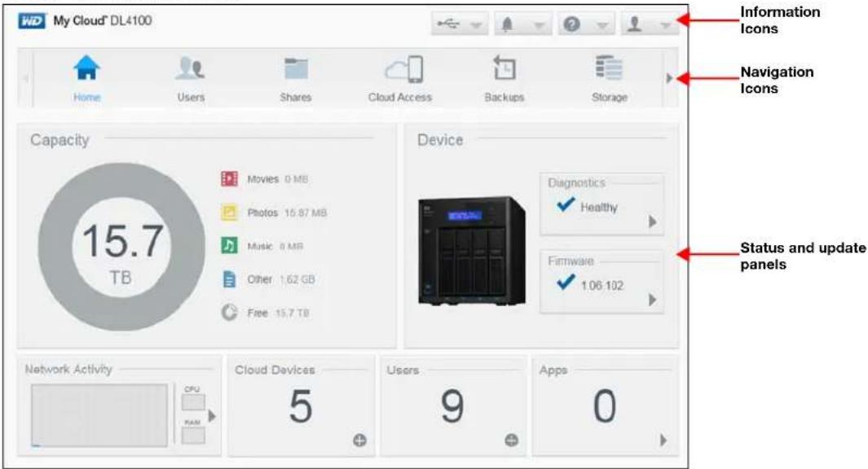This screenshot has height=469, width=868.
Task: Click the left arrow of the navigation bar
Action: coord(25,78)
